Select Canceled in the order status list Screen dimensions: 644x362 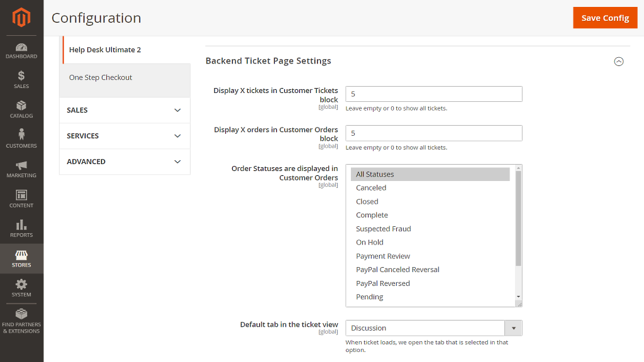pos(430,187)
